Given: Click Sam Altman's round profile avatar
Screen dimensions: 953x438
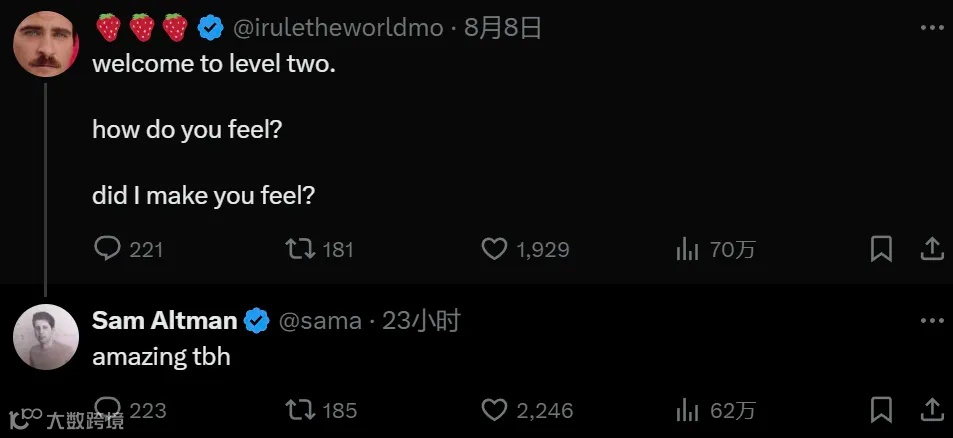Looking at the screenshot, I should pyautogui.click(x=46, y=337).
